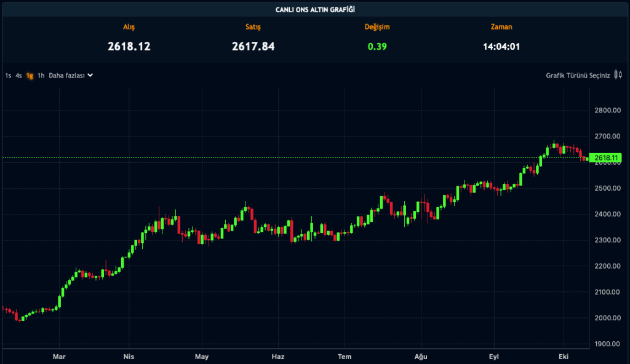Click the 2200.00 price axis label

[607, 266]
